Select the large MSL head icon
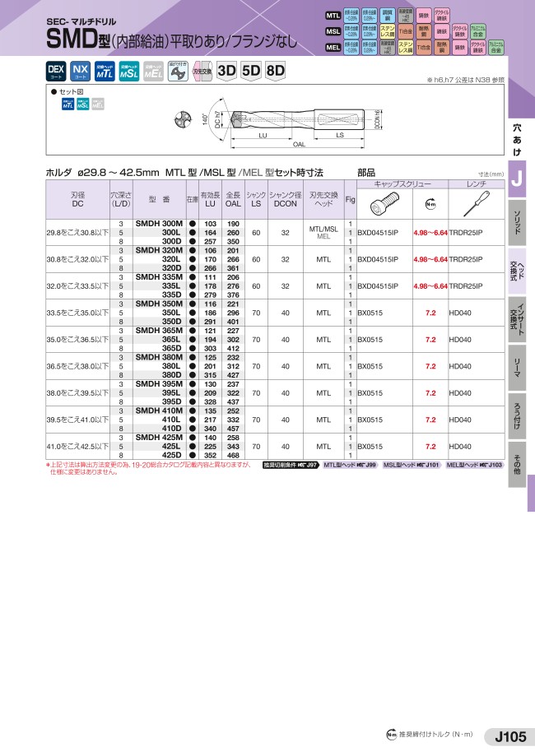Image resolution: width=535 pixels, height=756 pixels. 128,71
